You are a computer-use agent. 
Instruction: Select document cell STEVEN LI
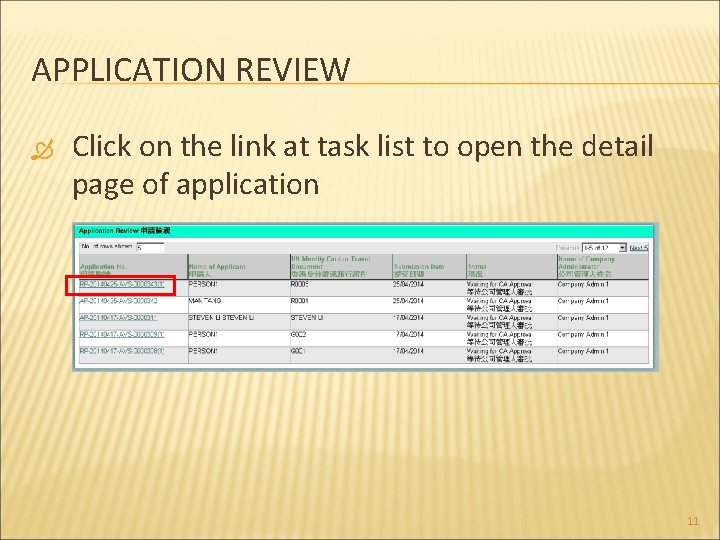coord(307,318)
